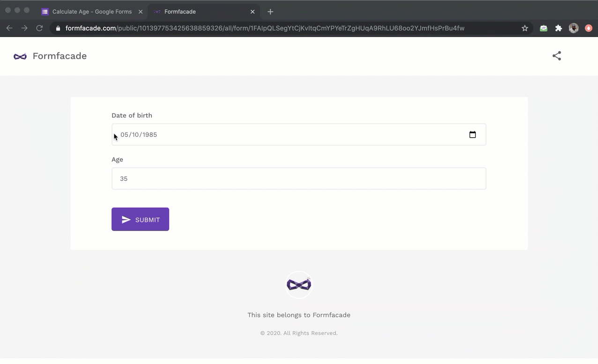
Task: Close the Formfacade tab
Action: coord(253,12)
